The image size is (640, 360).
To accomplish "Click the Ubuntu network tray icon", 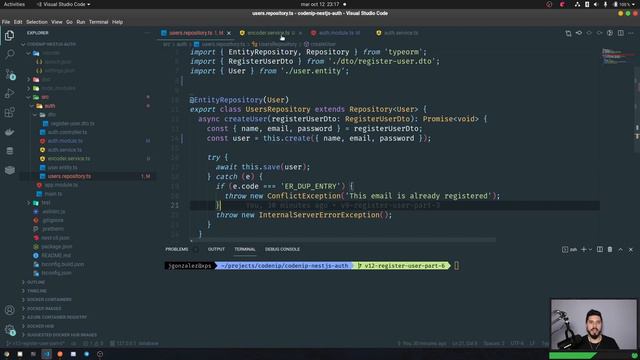I will pos(577,4).
